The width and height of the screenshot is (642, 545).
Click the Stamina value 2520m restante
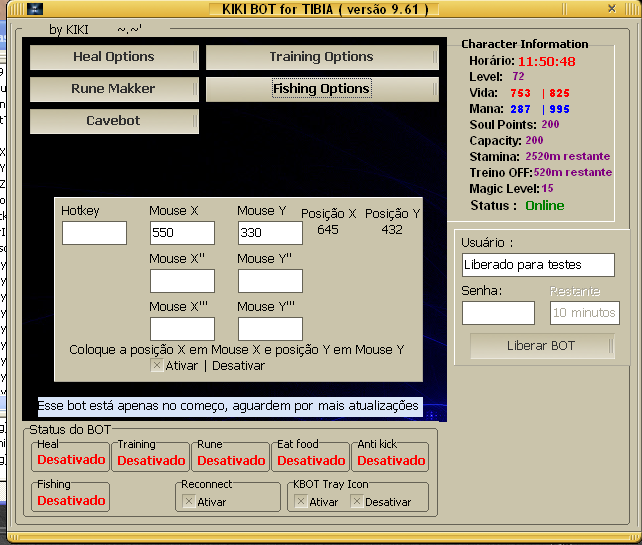click(x=568, y=156)
